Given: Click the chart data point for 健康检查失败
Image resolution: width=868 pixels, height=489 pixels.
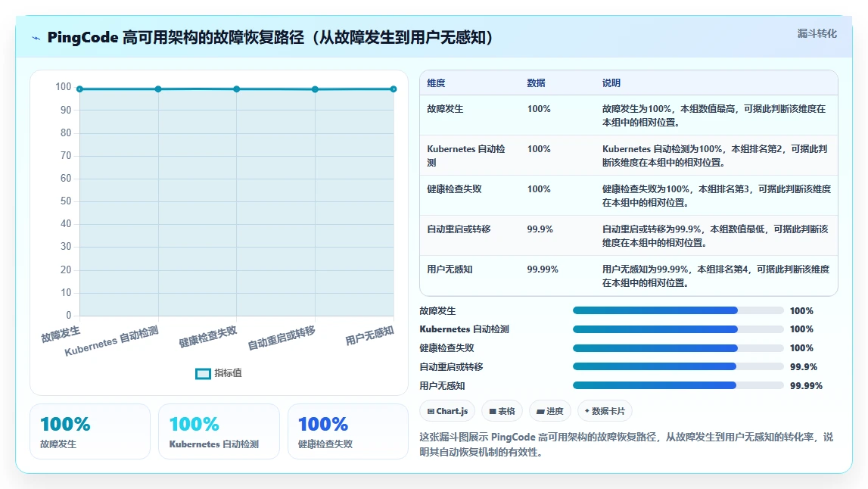Looking at the screenshot, I should tap(236, 89).
